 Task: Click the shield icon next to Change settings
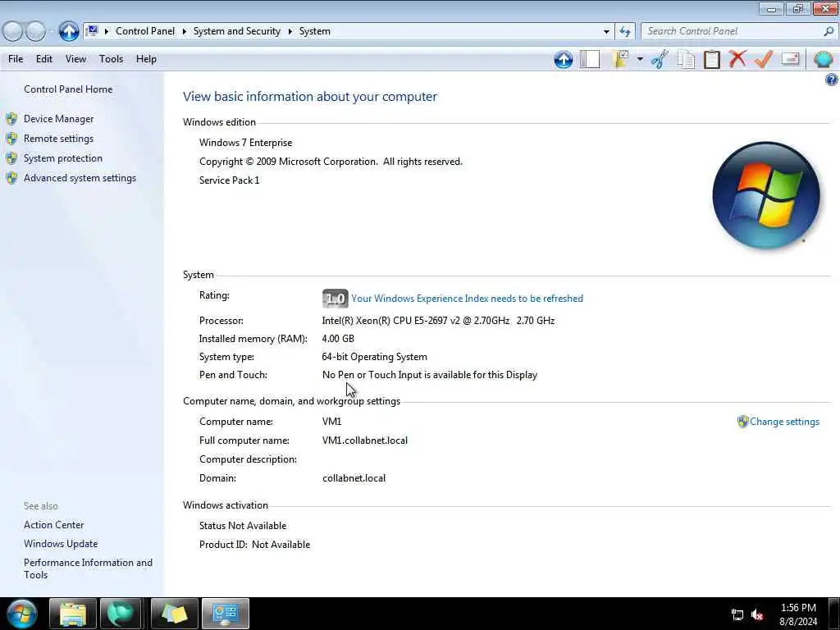[742, 422]
